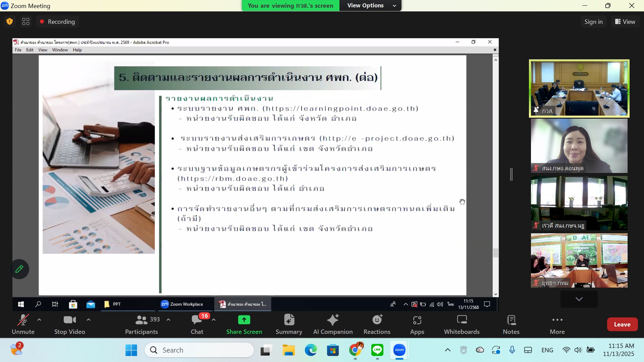Select สนง.กษอ.ดอนพุด participant video thumbnail
The image size is (644, 362).
579,146
